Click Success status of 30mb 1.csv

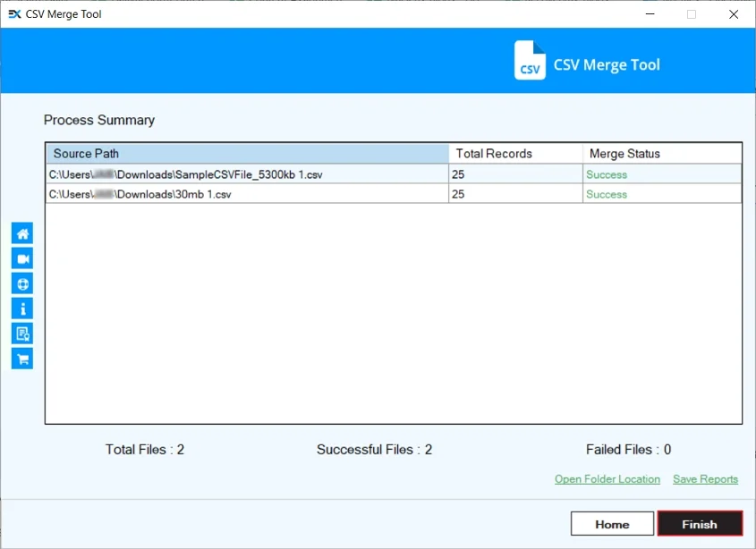point(607,194)
